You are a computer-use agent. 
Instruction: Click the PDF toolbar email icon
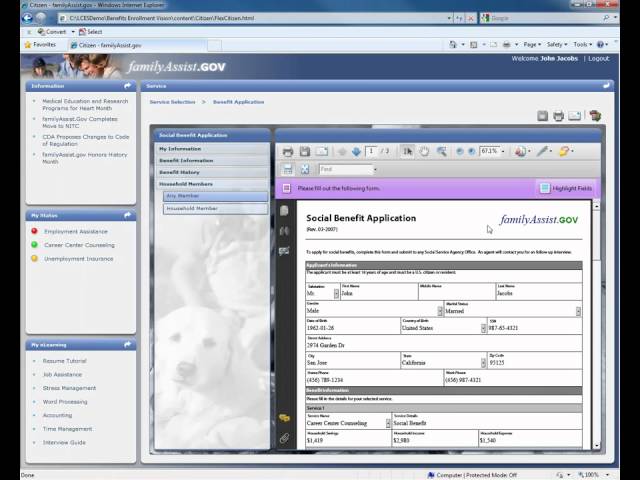click(x=322, y=151)
